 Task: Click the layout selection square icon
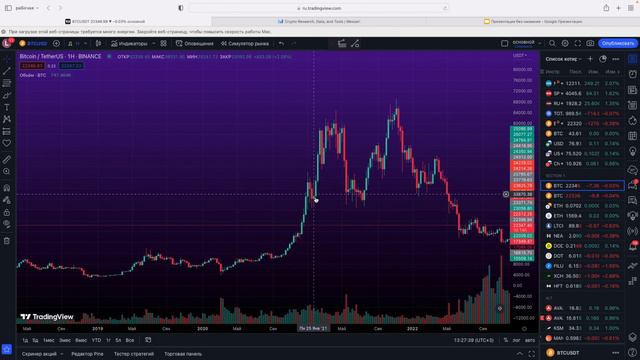[504, 43]
